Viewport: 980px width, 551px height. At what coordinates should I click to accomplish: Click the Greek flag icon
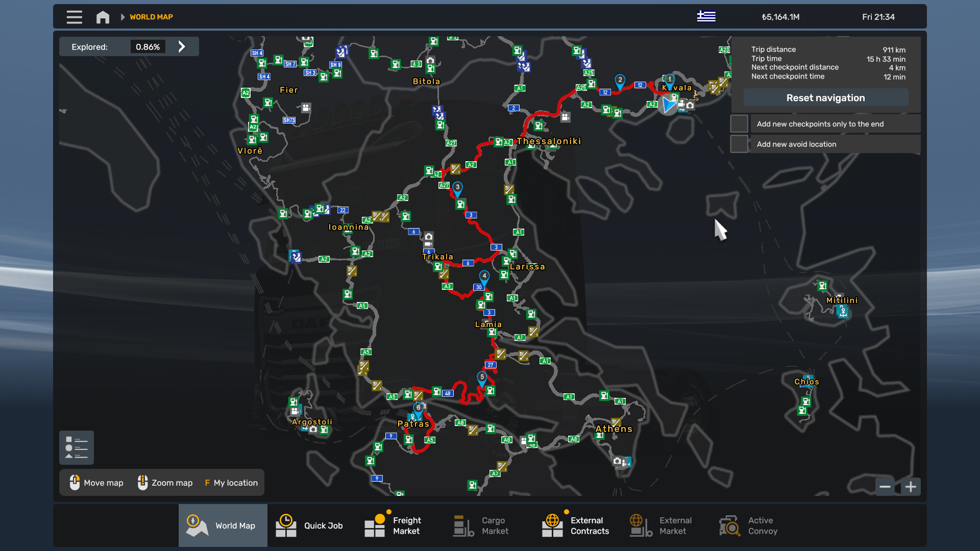[x=706, y=16]
